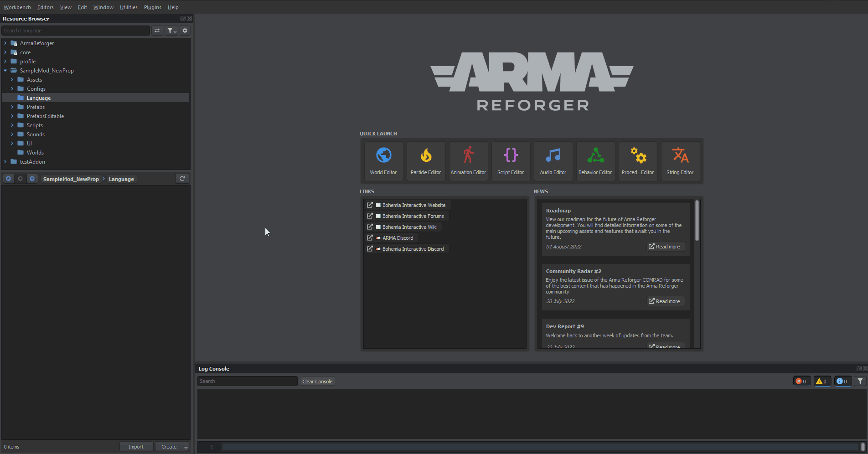The image size is (868, 454).
Task: Click the Import button
Action: [x=136, y=447]
